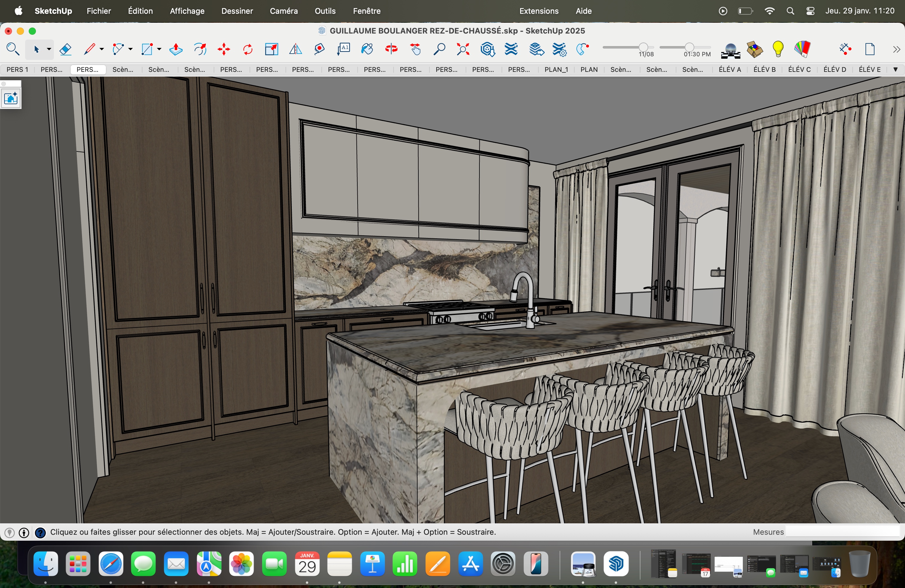
Task: Activate the Paint Bucket tool
Action: coord(367,49)
